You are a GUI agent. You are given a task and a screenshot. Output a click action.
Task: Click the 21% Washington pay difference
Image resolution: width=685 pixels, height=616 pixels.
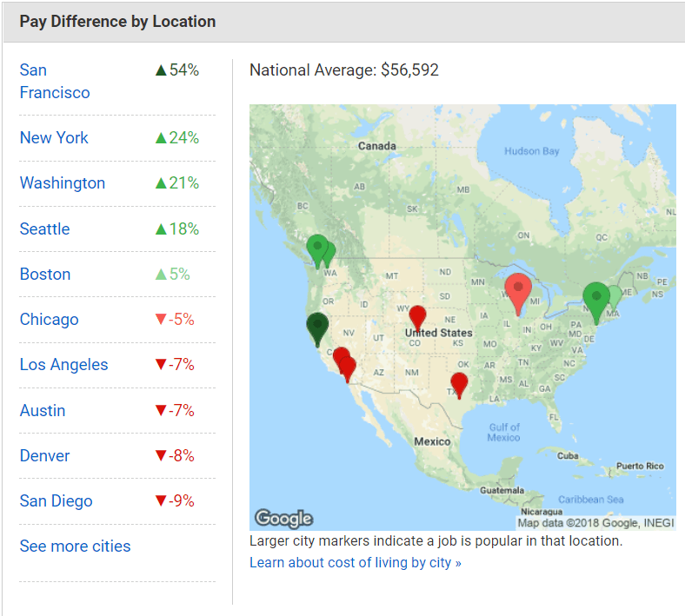(x=177, y=183)
